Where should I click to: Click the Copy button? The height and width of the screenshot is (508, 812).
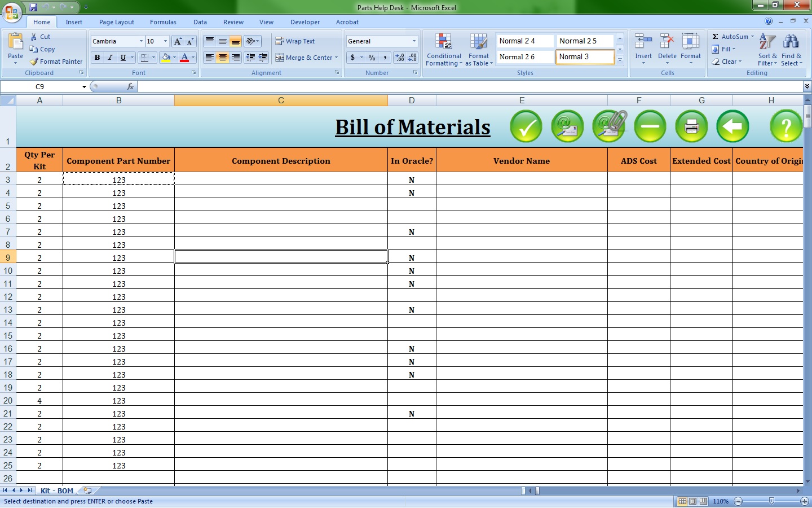coord(42,49)
